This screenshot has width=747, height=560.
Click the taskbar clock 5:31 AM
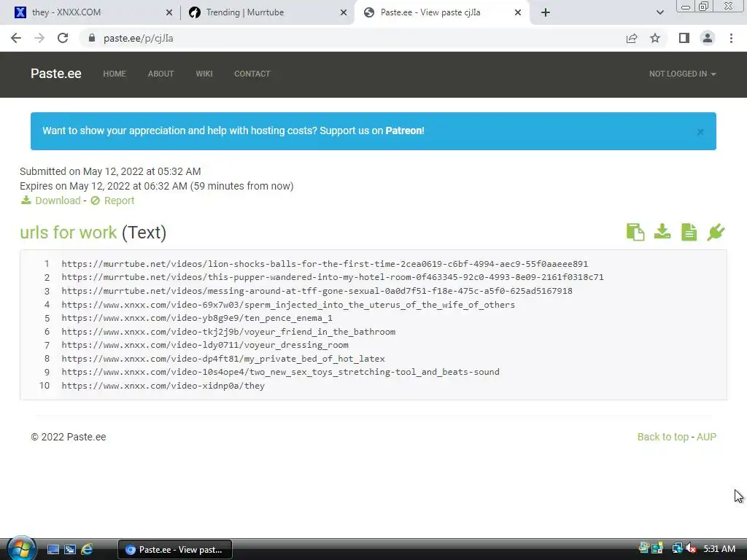point(719,549)
